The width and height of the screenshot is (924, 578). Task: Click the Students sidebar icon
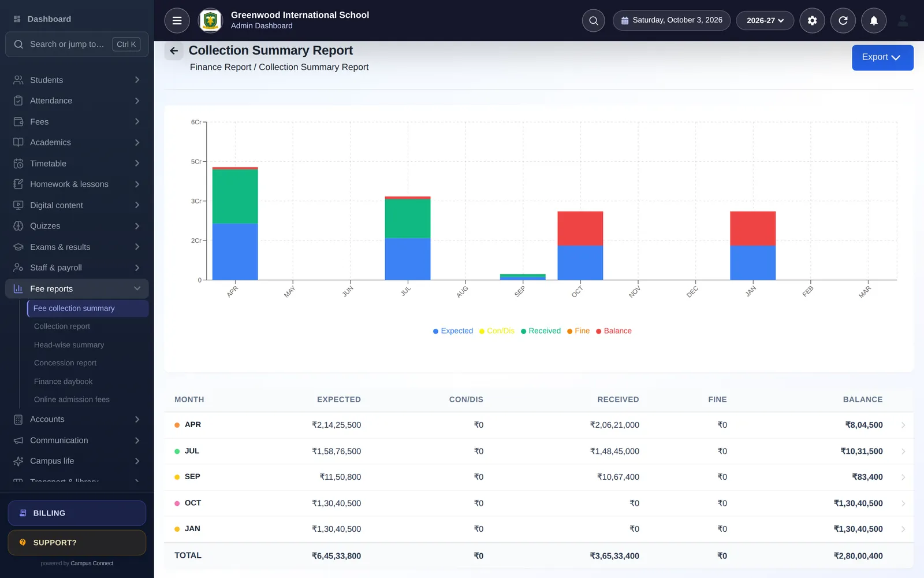pos(18,80)
